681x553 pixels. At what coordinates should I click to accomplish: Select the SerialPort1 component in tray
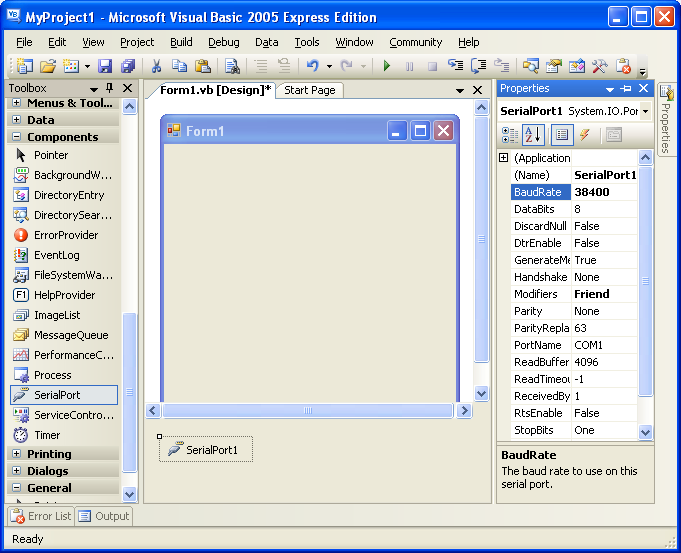(206, 450)
